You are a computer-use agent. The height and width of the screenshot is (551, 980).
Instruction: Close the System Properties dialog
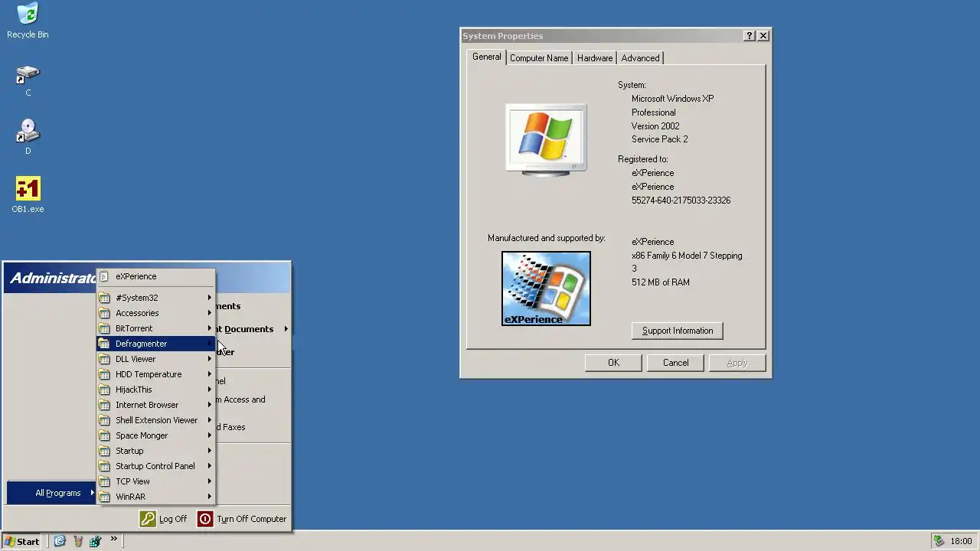(x=763, y=36)
